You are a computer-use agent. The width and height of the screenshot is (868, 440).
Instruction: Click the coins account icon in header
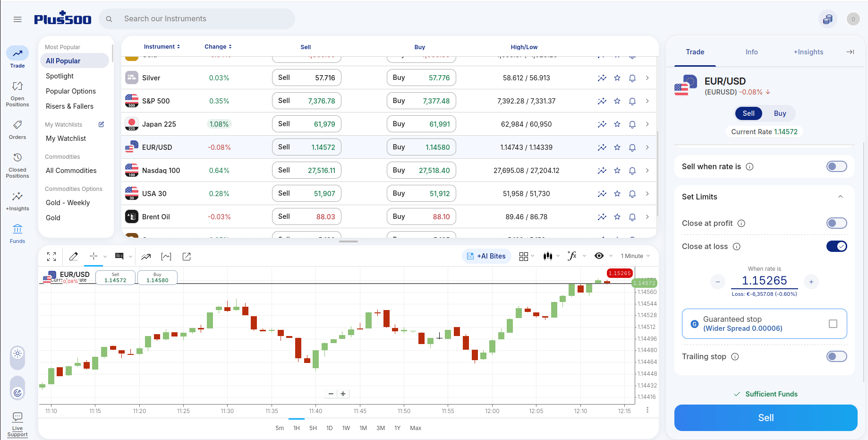(x=828, y=19)
